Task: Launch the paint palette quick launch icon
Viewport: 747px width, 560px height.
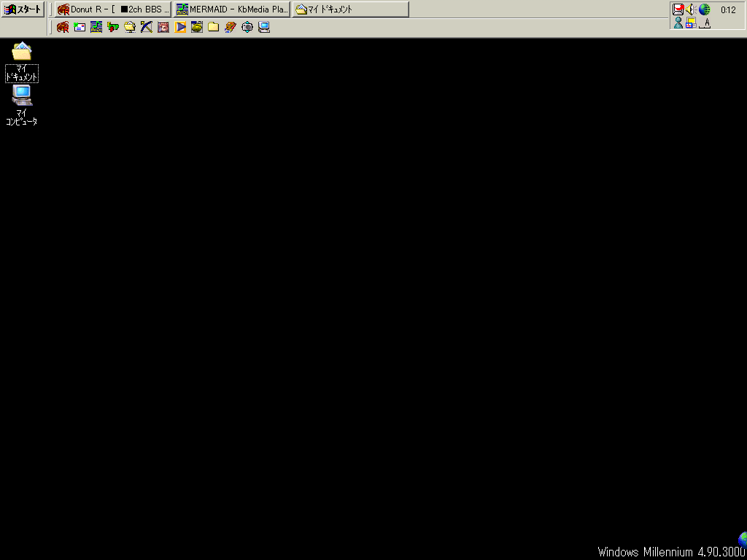Action: [x=231, y=27]
